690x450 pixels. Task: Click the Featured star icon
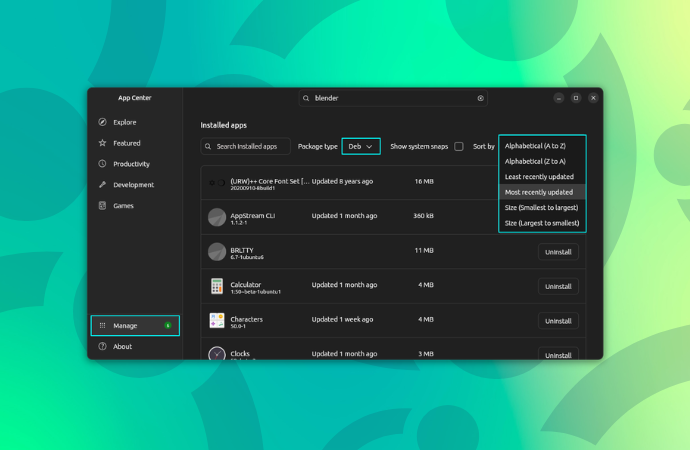pyautogui.click(x=102, y=143)
